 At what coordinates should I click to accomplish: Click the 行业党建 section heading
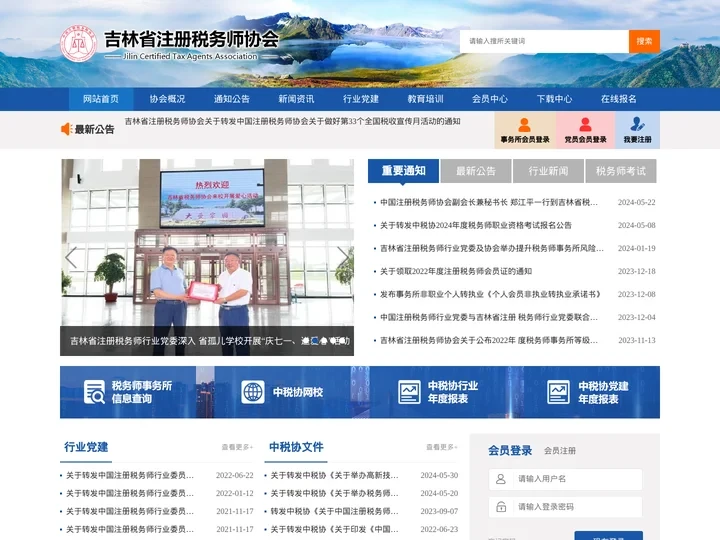pyautogui.click(x=86, y=447)
